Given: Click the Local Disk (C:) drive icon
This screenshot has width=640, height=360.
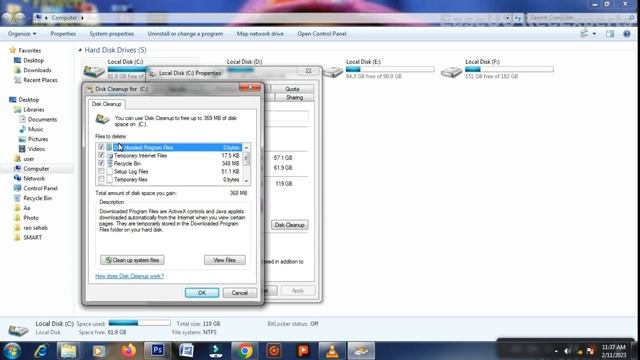Looking at the screenshot, I should pyautogui.click(x=94, y=71).
